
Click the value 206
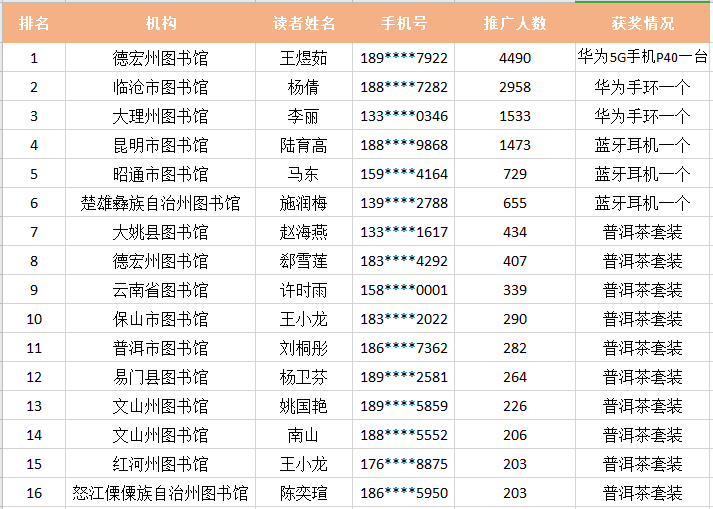pyautogui.click(x=515, y=435)
